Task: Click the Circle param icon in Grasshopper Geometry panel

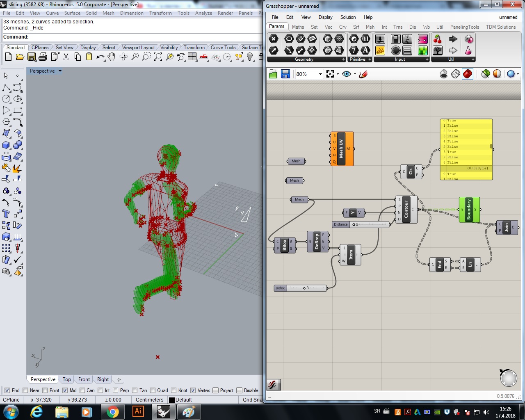Action: [289, 39]
